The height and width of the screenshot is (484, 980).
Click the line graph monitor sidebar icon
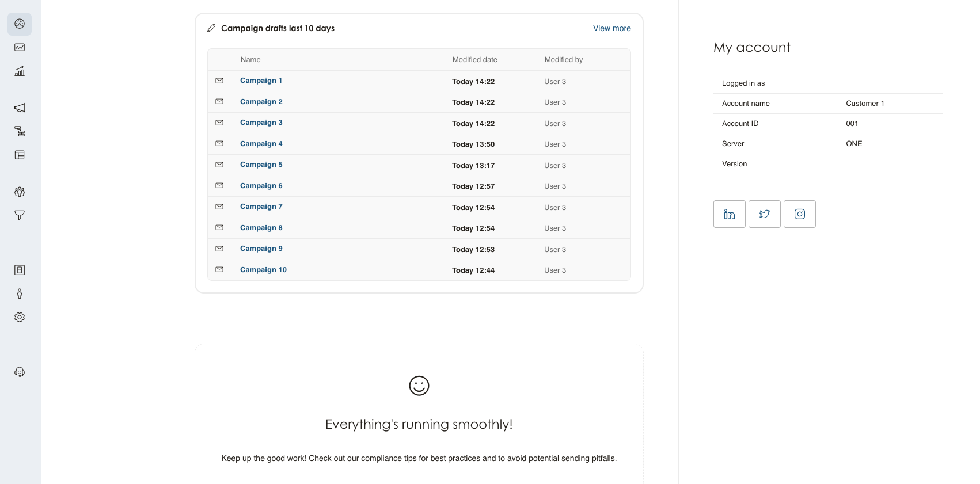[x=20, y=48]
